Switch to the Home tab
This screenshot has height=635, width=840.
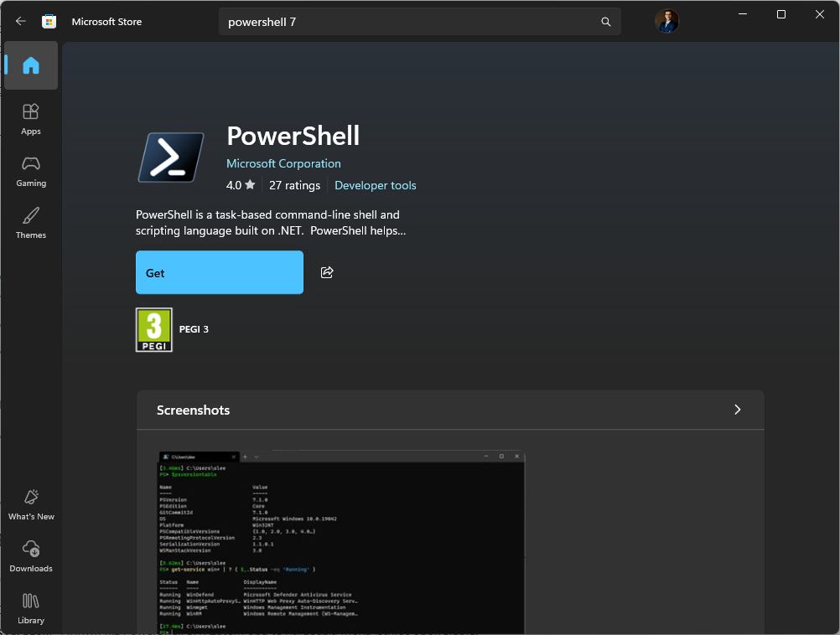click(30, 65)
